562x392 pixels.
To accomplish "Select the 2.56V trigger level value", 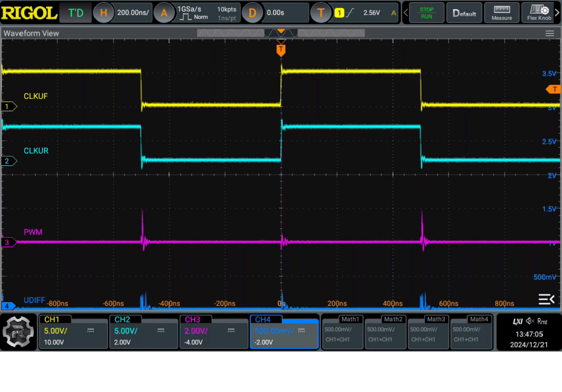I will pos(372,13).
